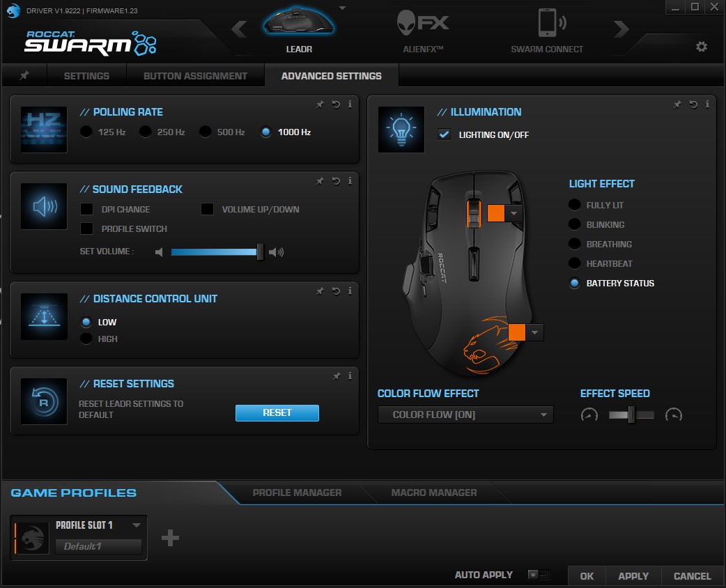Show info for the Polling Rate panel

(x=350, y=105)
